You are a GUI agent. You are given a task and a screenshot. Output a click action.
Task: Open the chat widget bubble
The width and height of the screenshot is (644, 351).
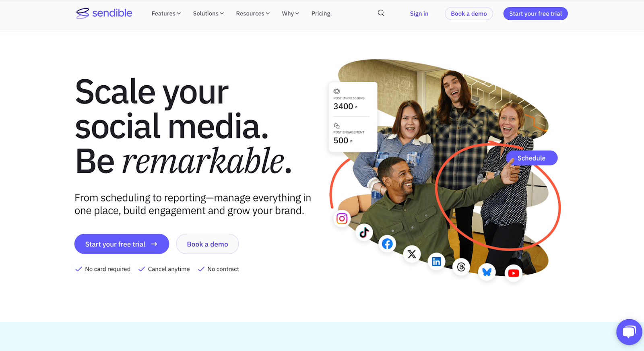pyautogui.click(x=629, y=332)
